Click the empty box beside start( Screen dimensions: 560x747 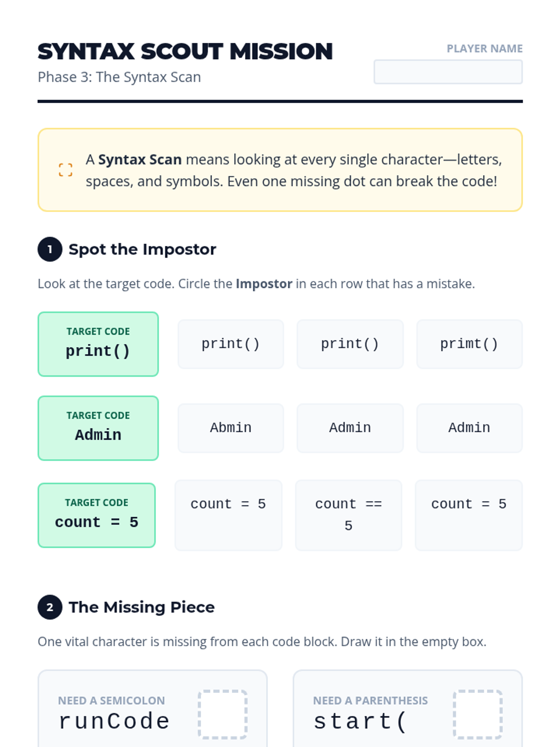pyautogui.click(x=477, y=714)
